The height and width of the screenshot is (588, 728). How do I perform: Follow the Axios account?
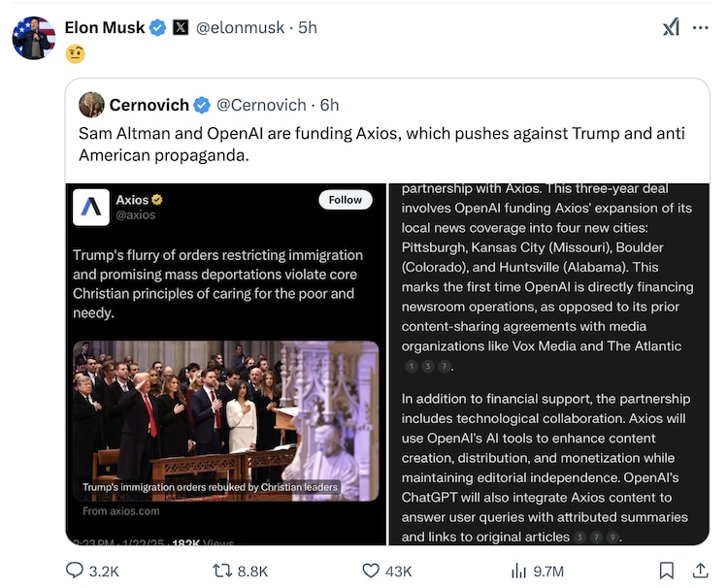(x=345, y=200)
